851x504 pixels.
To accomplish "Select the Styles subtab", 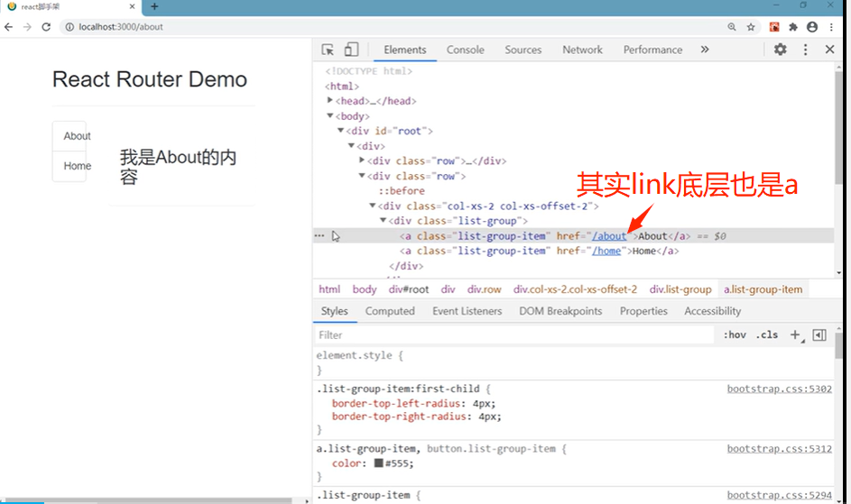I will (x=334, y=311).
